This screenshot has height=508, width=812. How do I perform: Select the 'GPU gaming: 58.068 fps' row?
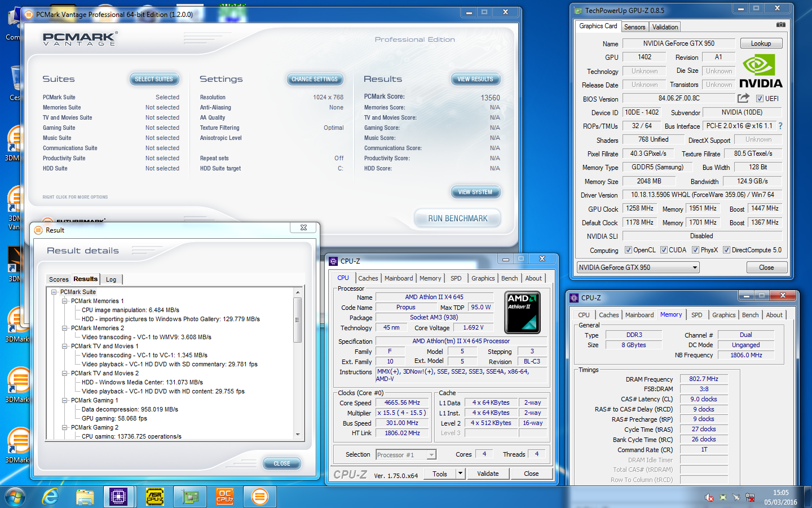coord(114,418)
